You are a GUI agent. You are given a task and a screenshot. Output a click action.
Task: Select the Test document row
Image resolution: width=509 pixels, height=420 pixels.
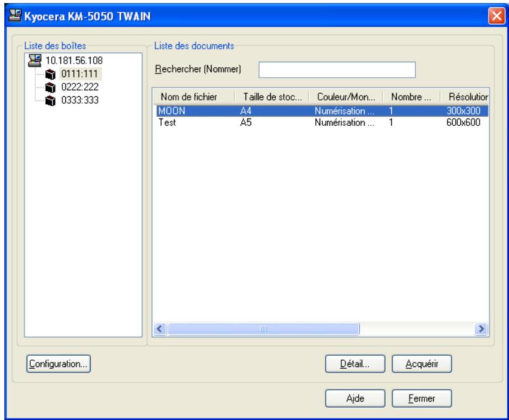click(322, 122)
